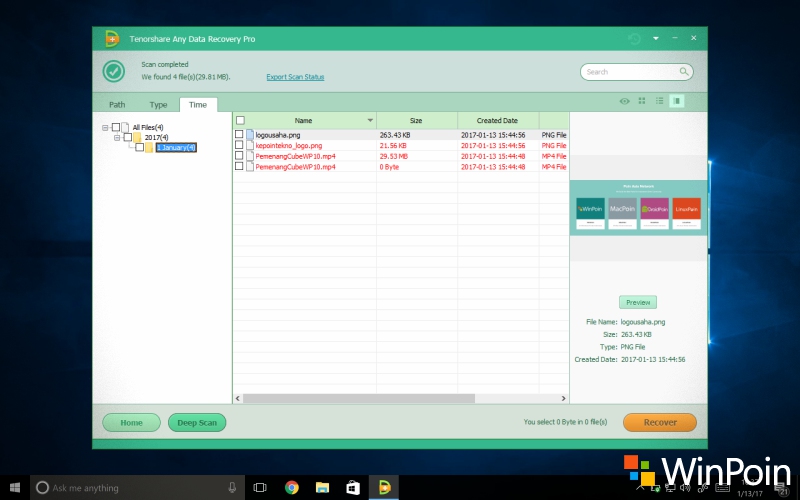The image size is (800, 500).
Task: Click the 0 Byte size cell
Action: click(389, 167)
